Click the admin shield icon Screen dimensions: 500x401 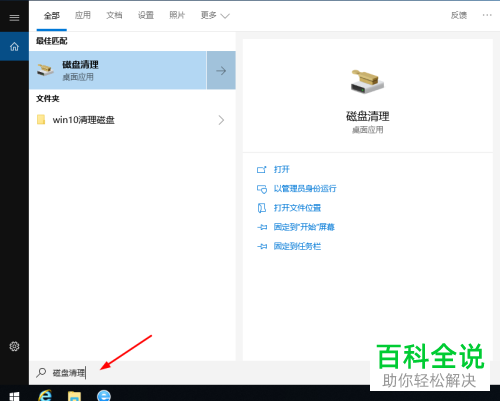(x=262, y=189)
